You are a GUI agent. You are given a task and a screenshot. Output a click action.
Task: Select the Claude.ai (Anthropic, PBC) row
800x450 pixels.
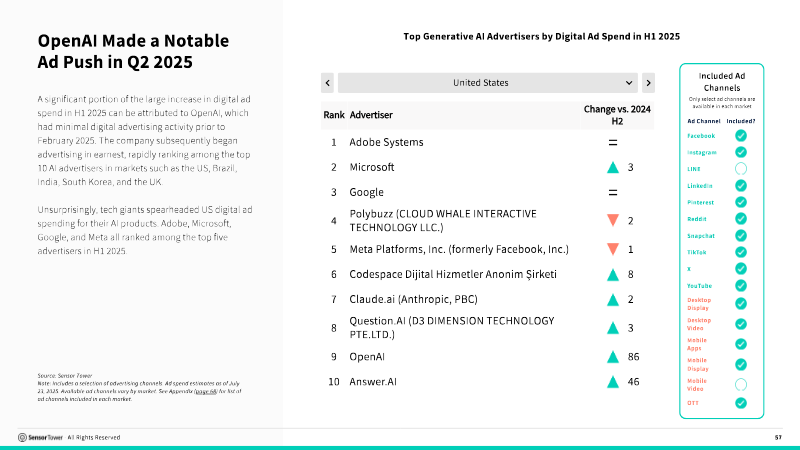(x=488, y=299)
